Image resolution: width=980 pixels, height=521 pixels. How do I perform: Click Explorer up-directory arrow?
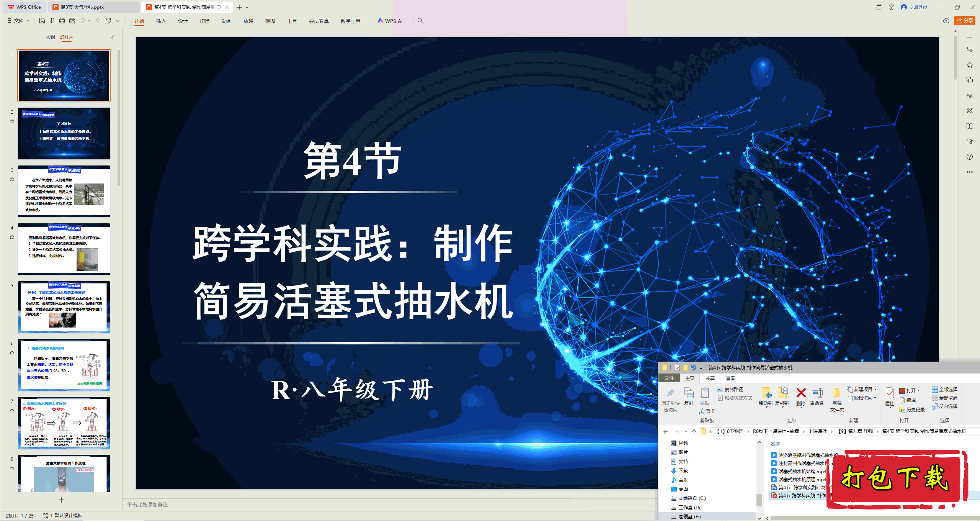click(x=694, y=432)
